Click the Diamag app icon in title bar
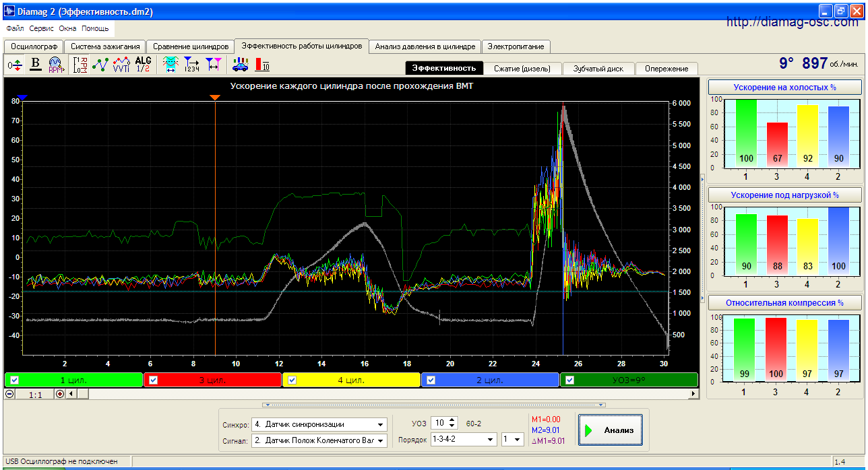 (x=9, y=11)
